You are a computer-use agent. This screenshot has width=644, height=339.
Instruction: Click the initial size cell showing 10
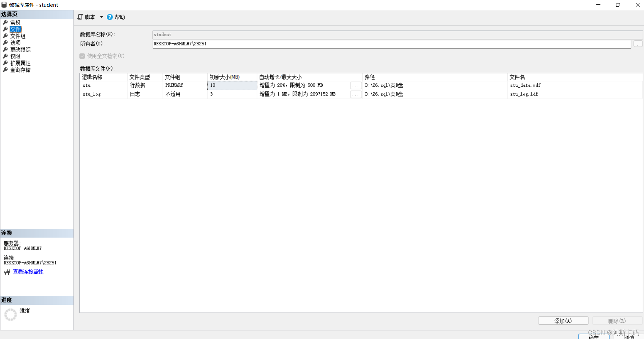(232, 85)
